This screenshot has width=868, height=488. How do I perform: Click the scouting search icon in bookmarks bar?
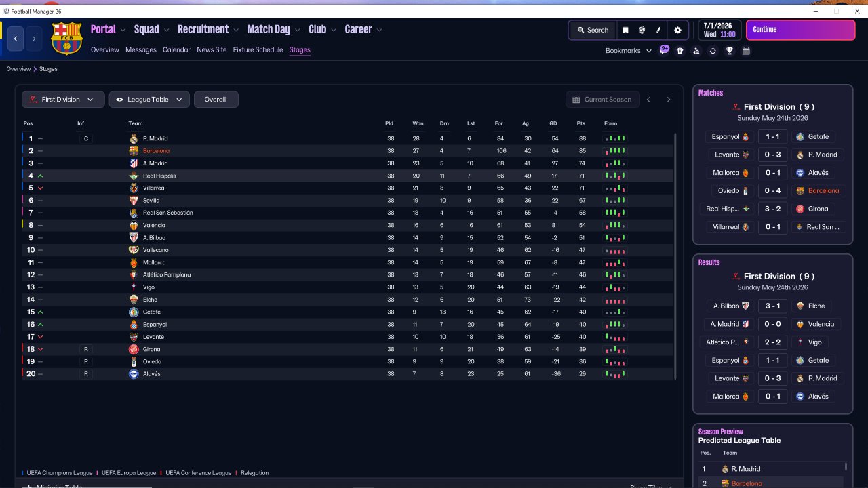(696, 51)
